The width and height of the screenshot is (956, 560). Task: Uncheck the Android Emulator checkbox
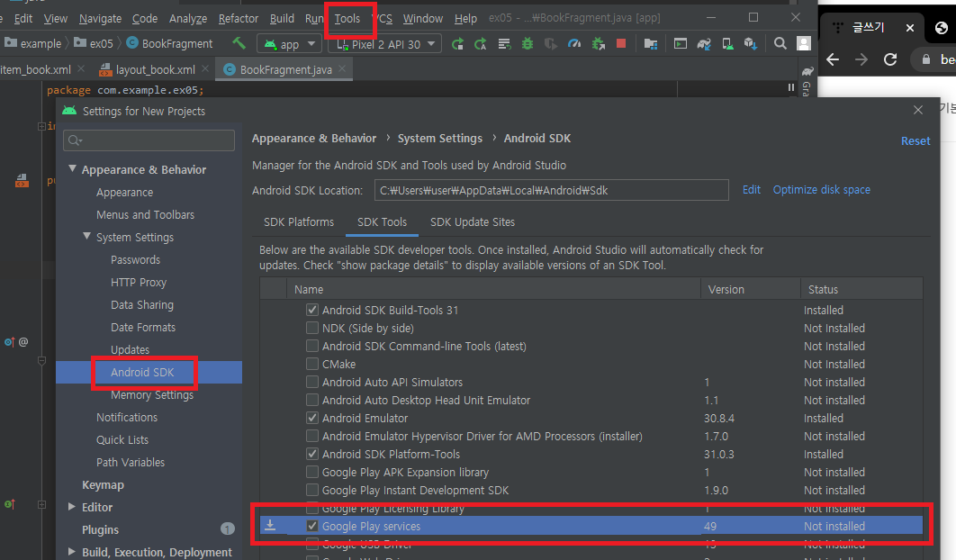coord(312,418)
